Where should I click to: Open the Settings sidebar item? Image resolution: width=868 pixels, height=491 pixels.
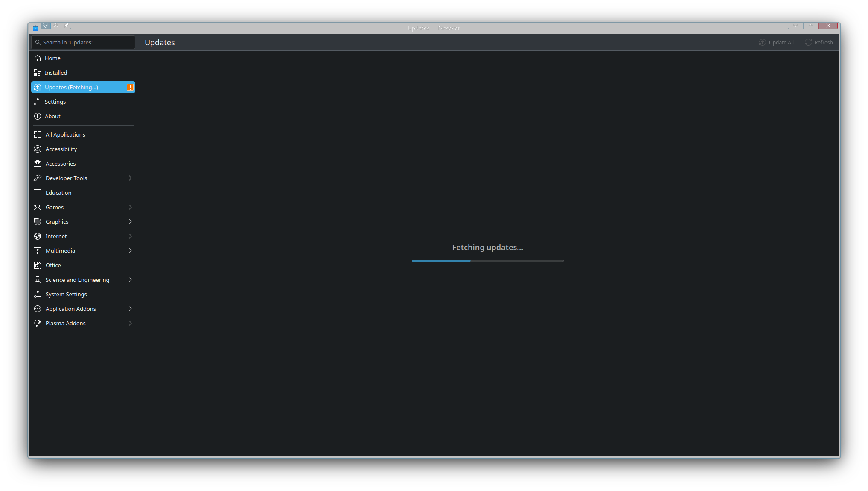click(x=55, y=102)
